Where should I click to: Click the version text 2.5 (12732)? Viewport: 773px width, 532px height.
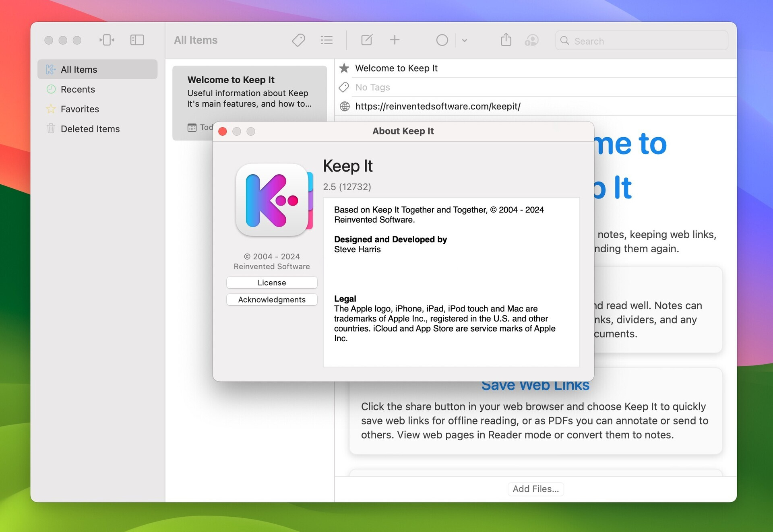point(347,187)
